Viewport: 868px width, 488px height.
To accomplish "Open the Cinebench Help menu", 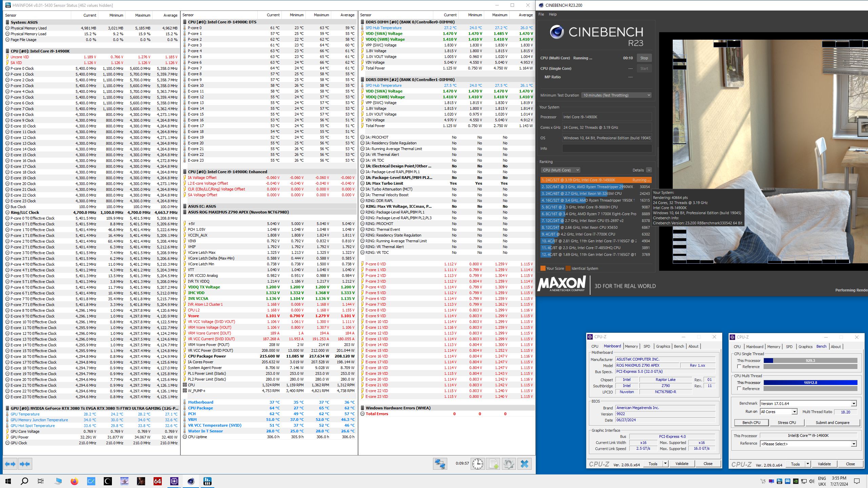I will pos(553,14).
